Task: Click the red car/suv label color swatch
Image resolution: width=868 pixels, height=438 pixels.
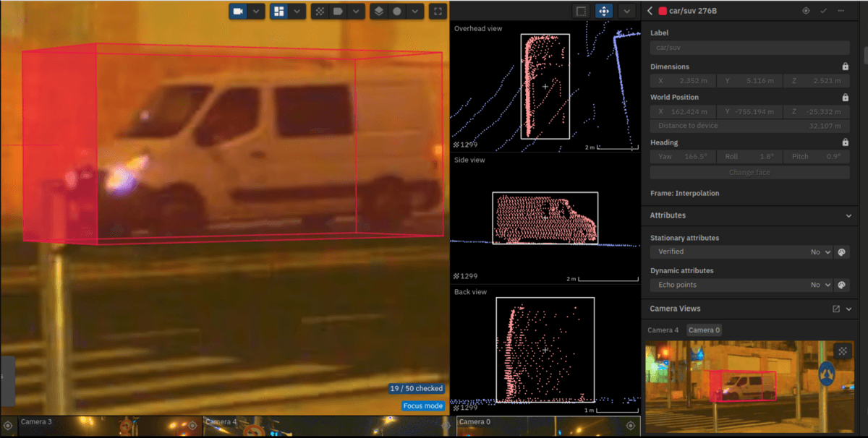Action: click(663, 11)
